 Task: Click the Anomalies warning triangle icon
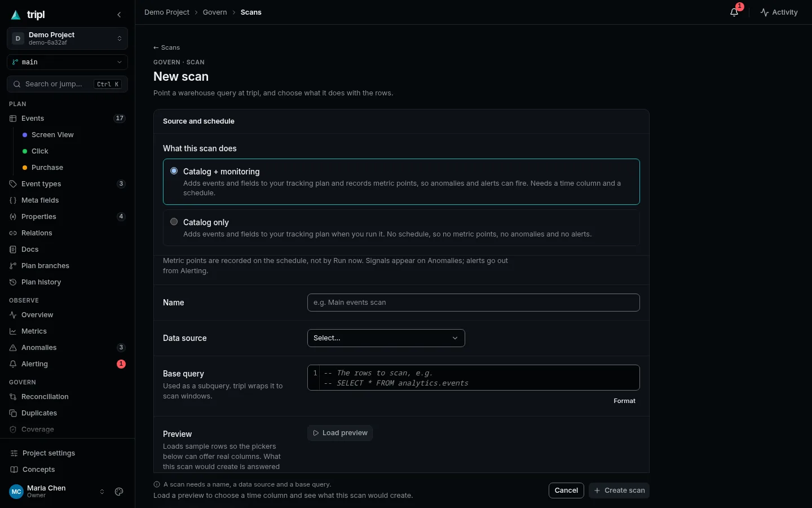tap(13, 348)
